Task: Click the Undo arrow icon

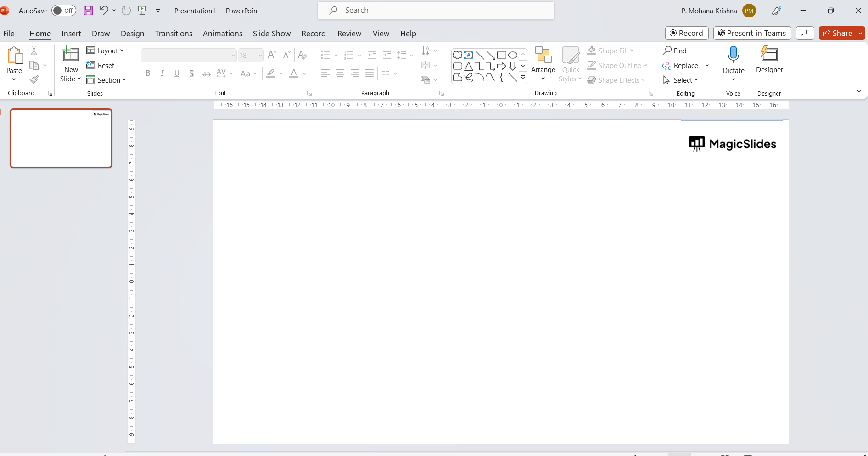Action: click(104, 11)
